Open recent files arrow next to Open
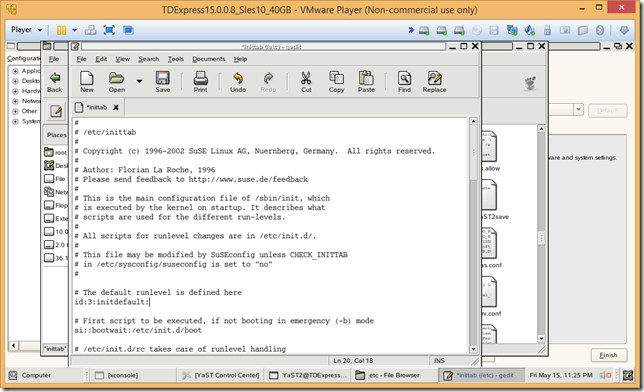 point(139,81)
